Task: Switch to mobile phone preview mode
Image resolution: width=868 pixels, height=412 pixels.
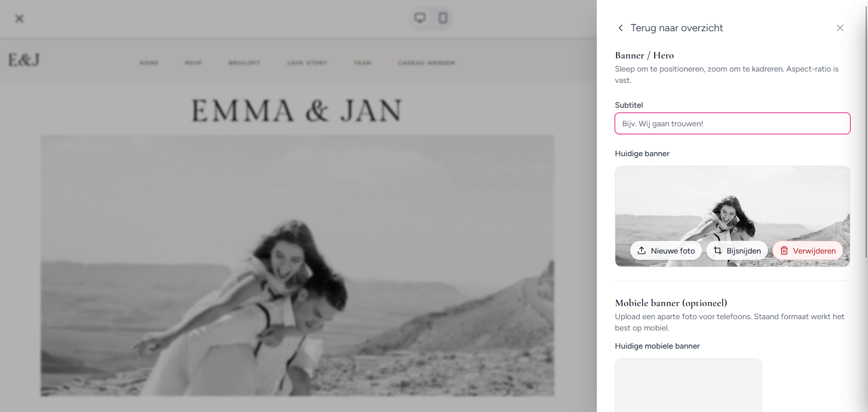Action: click(443, 18)
